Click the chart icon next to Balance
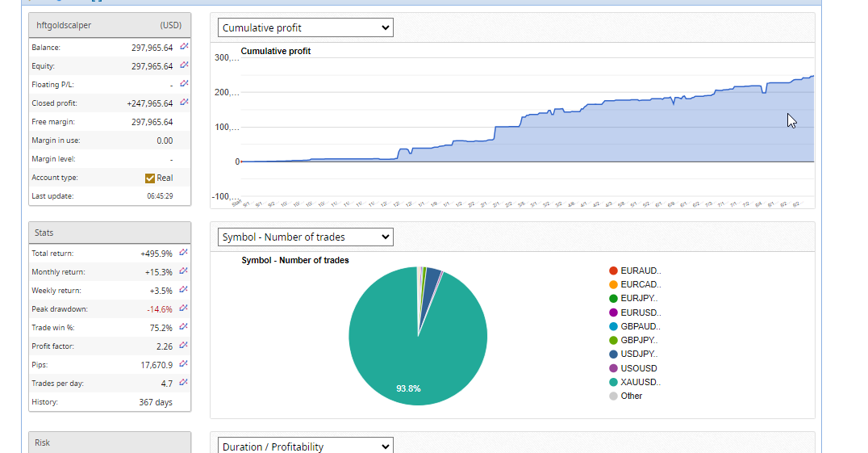The image size is (868, 453). point(184,47)
